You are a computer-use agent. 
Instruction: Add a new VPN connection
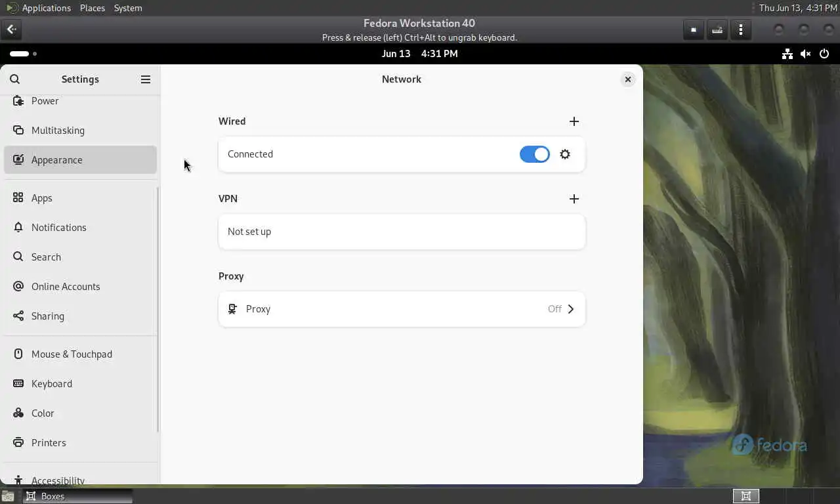(x=574, y=199)
